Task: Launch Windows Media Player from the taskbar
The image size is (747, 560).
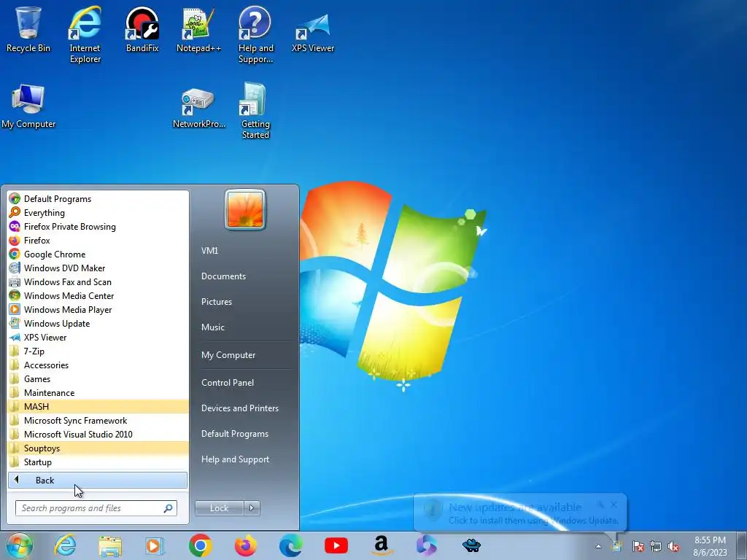Action: pos(155,545)
